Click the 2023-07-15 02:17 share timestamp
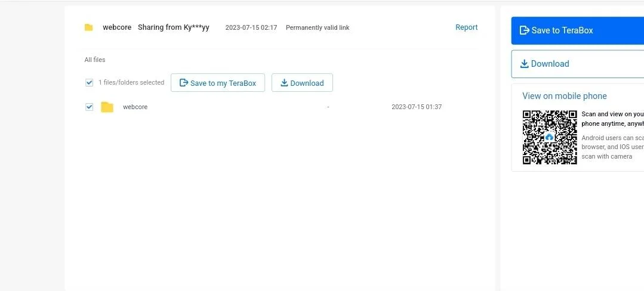 click(x=251, y=27)
